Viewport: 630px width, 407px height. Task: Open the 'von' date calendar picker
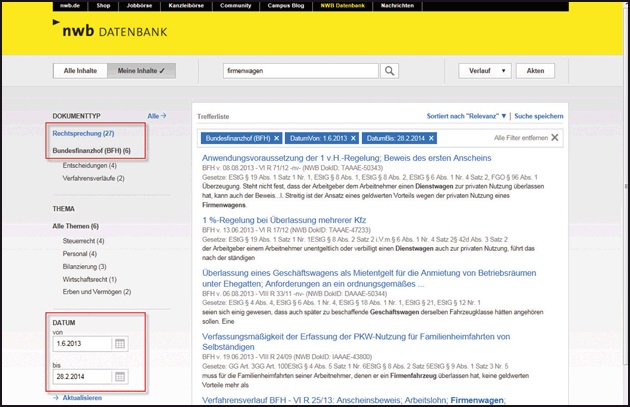(119, 344)
